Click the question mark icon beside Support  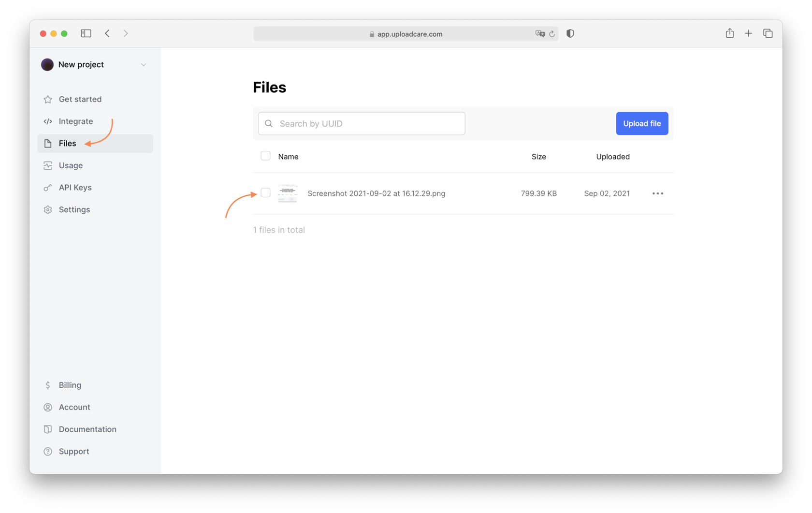(x=48, y=451)
